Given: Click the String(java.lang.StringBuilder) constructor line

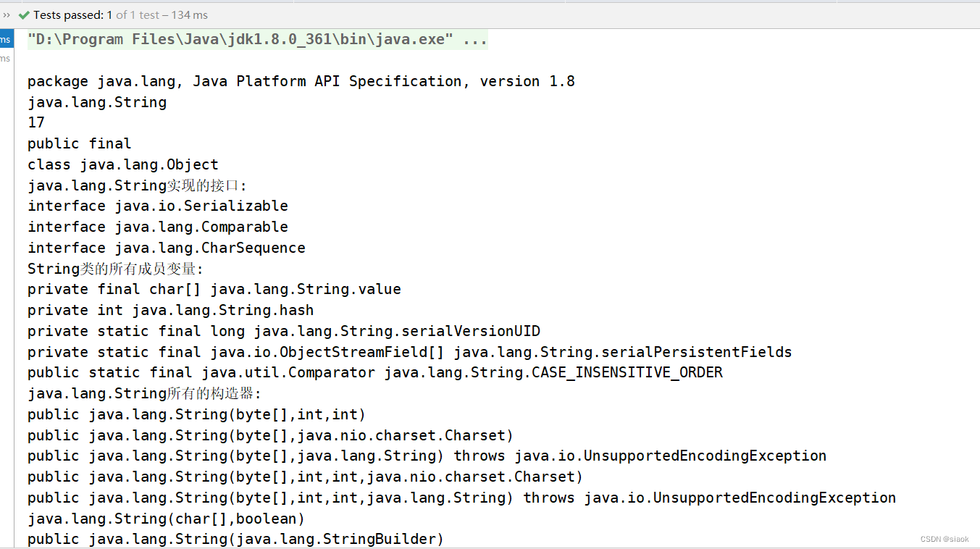Looking at the screenshot, I should pos(236,539).
